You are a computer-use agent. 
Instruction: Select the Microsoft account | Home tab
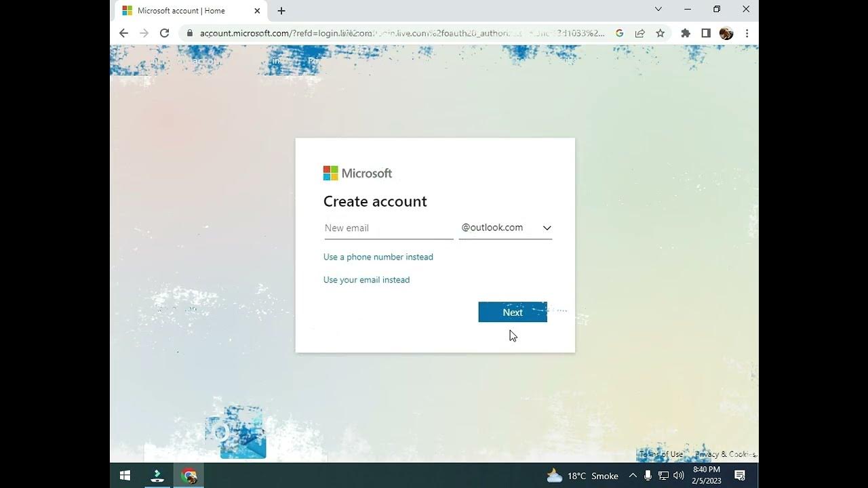(x=191, y=11)
